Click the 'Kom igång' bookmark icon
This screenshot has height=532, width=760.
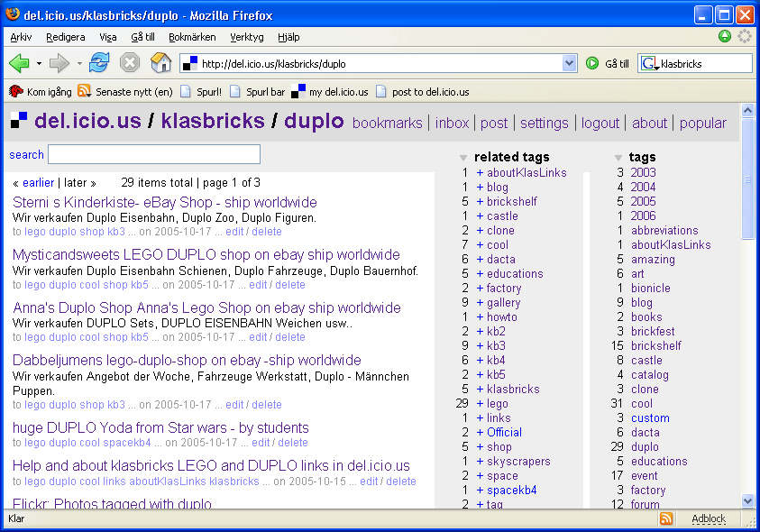click(15, 91)
